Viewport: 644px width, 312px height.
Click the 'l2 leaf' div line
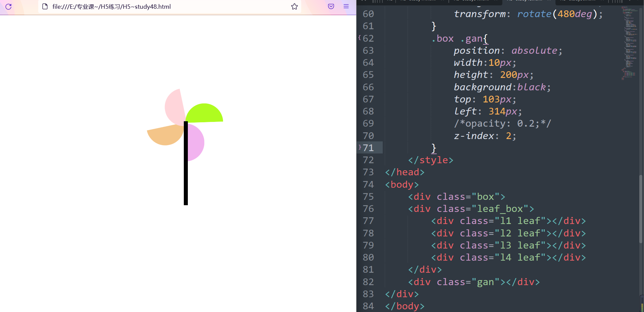(x=508, y=233)
